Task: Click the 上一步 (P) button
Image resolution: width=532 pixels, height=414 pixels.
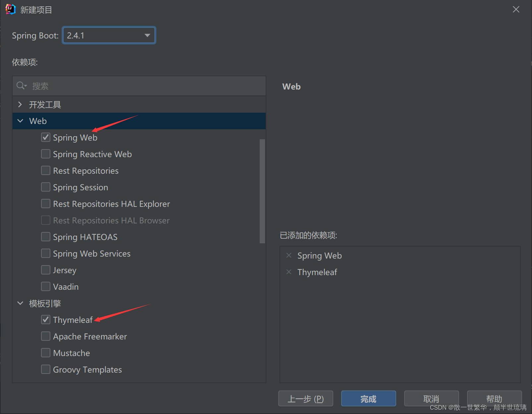Action: tap(305, 398)
